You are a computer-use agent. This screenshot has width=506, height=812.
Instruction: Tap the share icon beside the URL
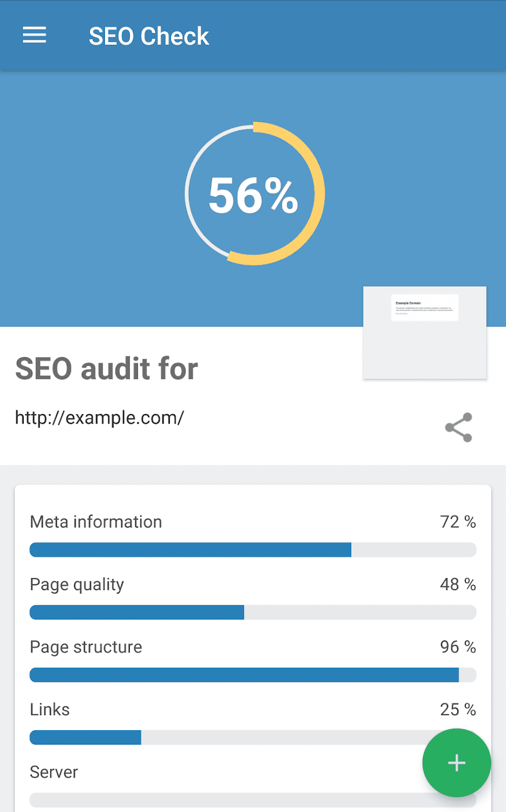[458, 428]
